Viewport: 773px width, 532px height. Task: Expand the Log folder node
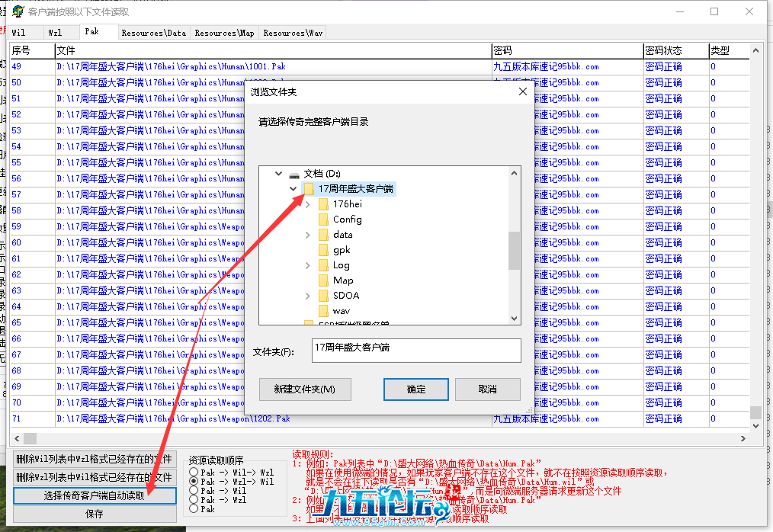point(308,265)
